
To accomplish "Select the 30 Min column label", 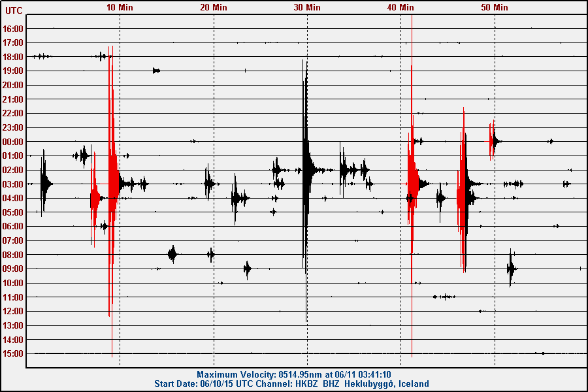I will click(x=307, y=7).
